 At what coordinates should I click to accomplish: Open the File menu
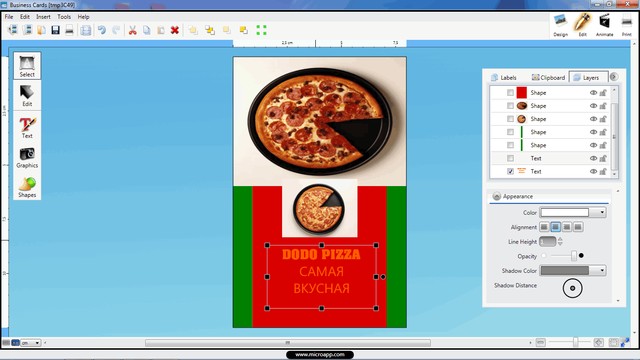[9, 17]
